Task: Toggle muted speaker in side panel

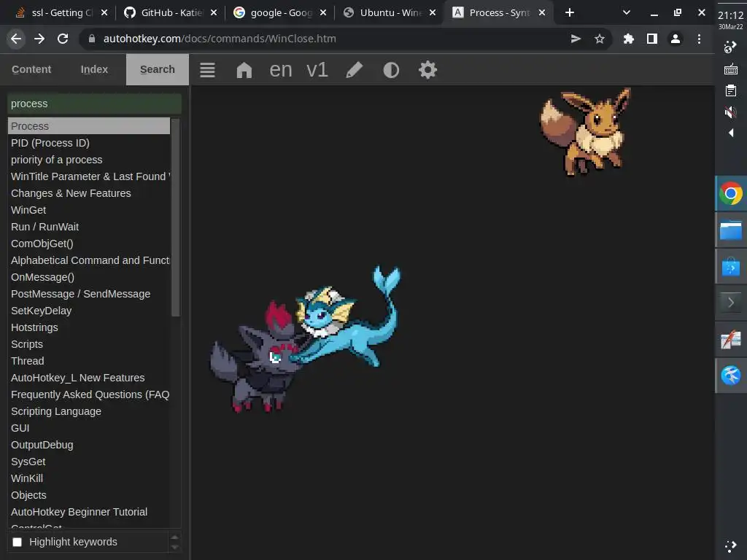Action: tap(730, 112)
